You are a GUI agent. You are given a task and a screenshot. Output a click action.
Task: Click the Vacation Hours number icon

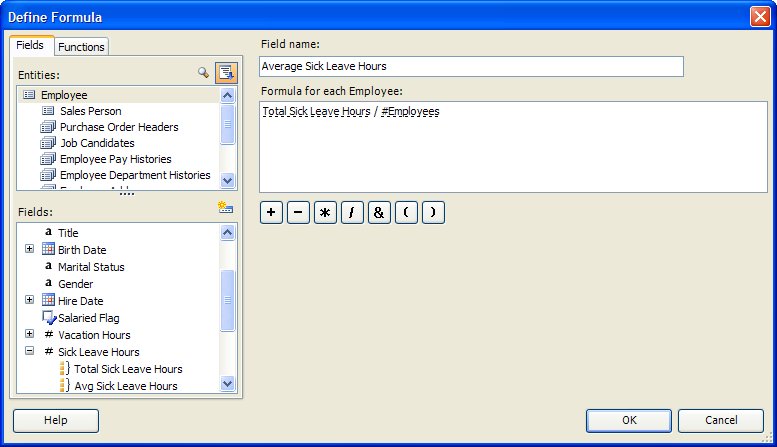point(49,335)
